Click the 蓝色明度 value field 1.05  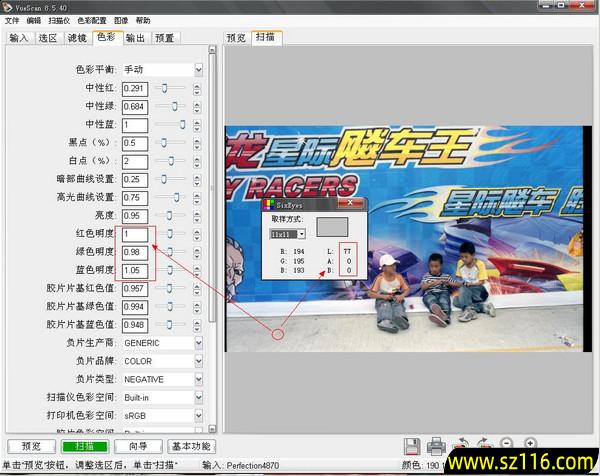(135, 271)
